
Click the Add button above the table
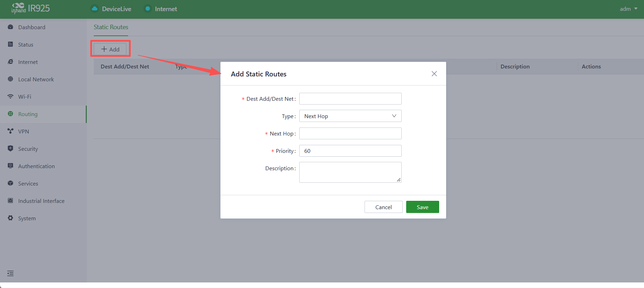(x=110, y=49)
